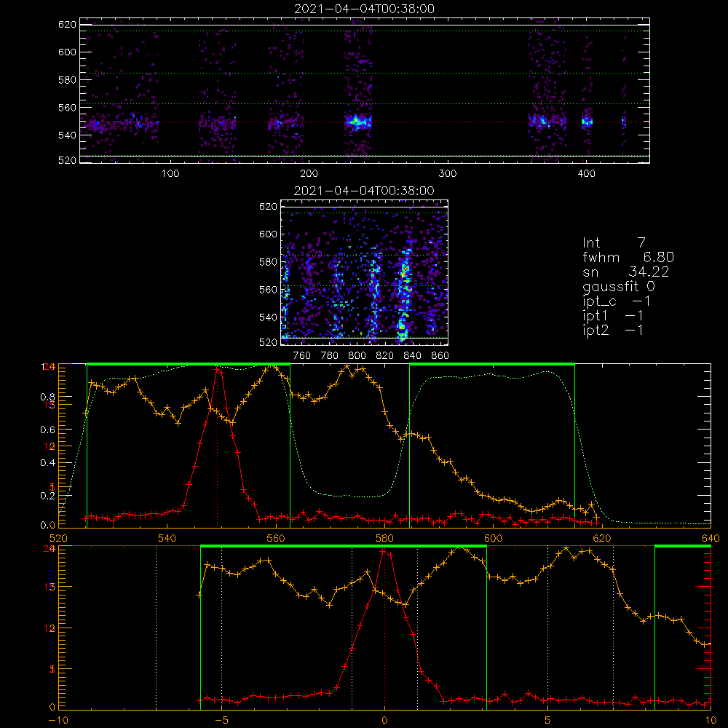Viewport: 728px width, 728px height.
Task: Click the '-5' x-axis label of bottom plot
Action: point(221,721)
